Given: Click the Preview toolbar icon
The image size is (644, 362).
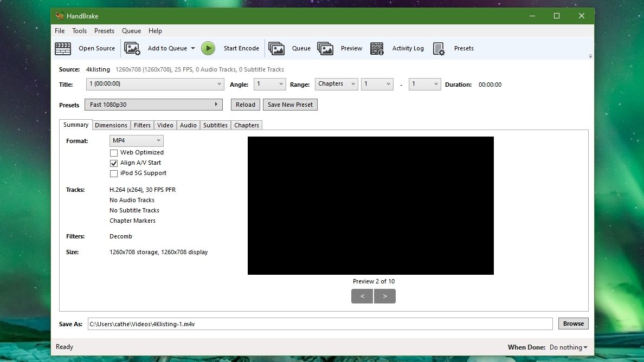Looking at the screenshot, I should click(x=325, y=48).
